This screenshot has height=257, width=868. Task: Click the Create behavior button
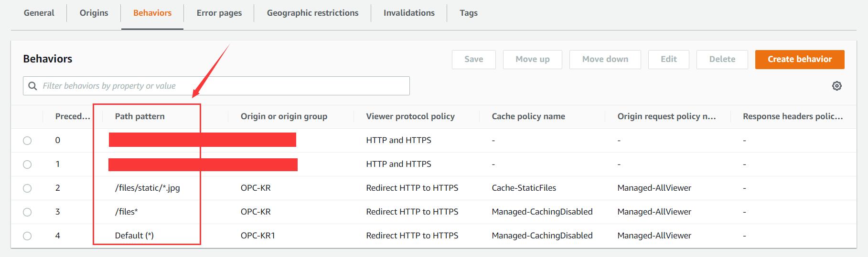(x=799, y=59)
